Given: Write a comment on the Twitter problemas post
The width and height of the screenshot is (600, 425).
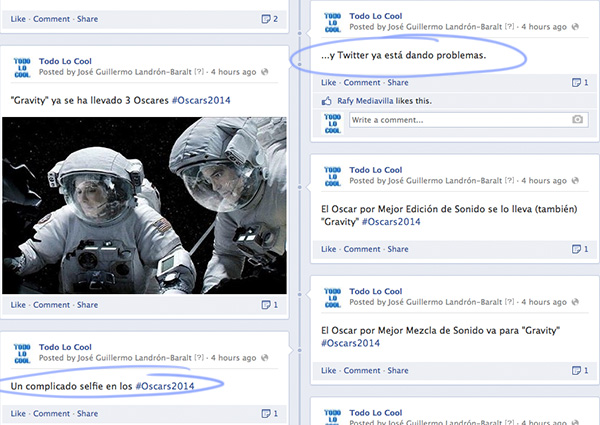Looking at the screenshot, I should pos(469,120).
